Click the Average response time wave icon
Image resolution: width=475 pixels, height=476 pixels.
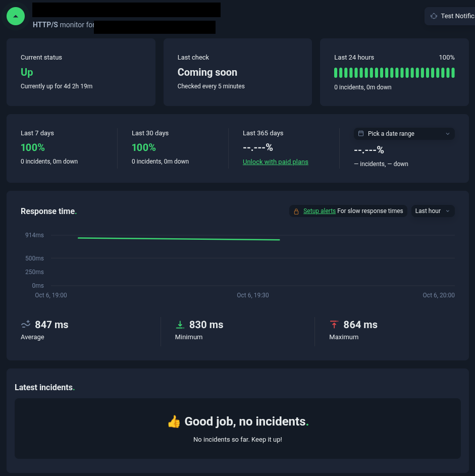point(26,325)
